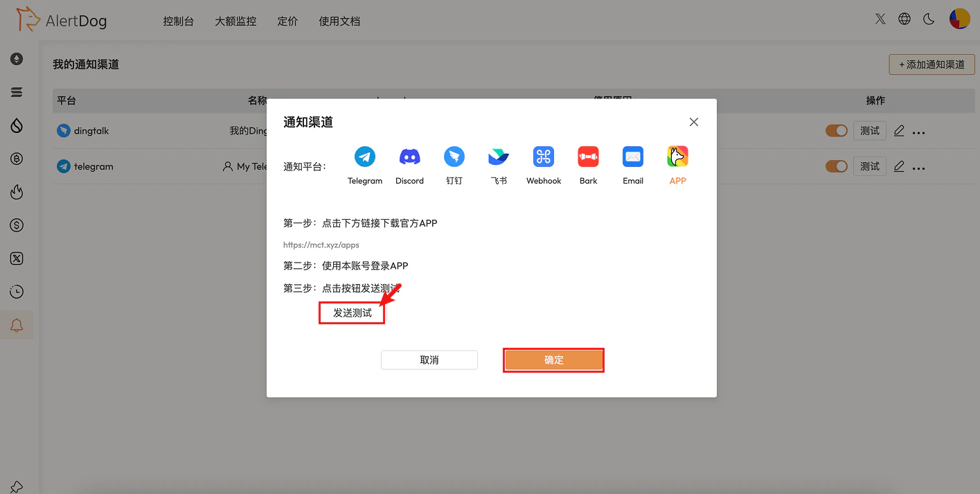Go to 大额监控 in top menu
Image resolution: width=980 pixels, height=494 pixels.
point(235,21)
